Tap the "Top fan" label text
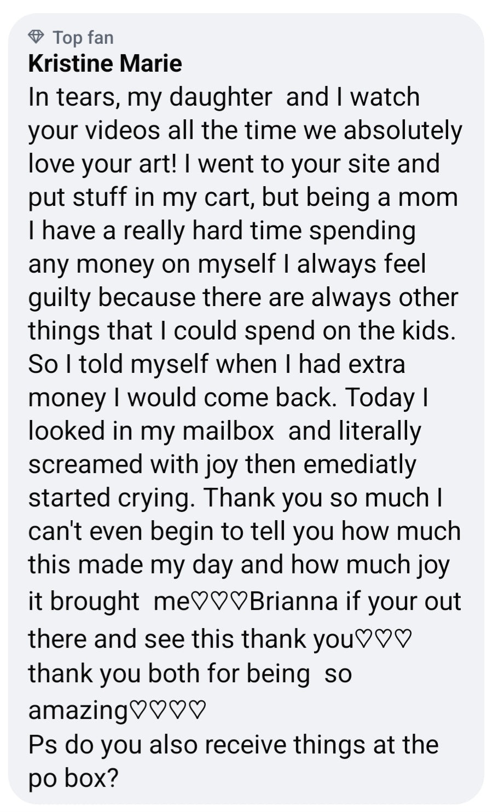Screen dimensions: 504x812 click(x=83, y=37)
